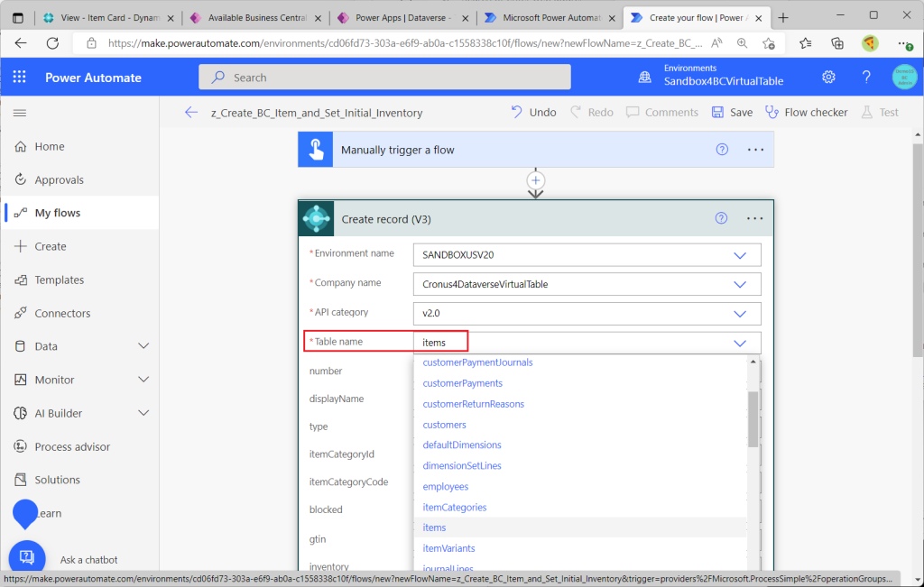
Task: Collapse the left navigation hamburger menu
Action: (20, 113)
